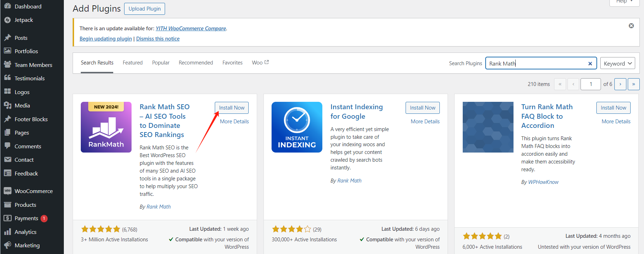Install the Rank Math SEO plugin
Screen dimensions: 644x254
tap(232, 108)
